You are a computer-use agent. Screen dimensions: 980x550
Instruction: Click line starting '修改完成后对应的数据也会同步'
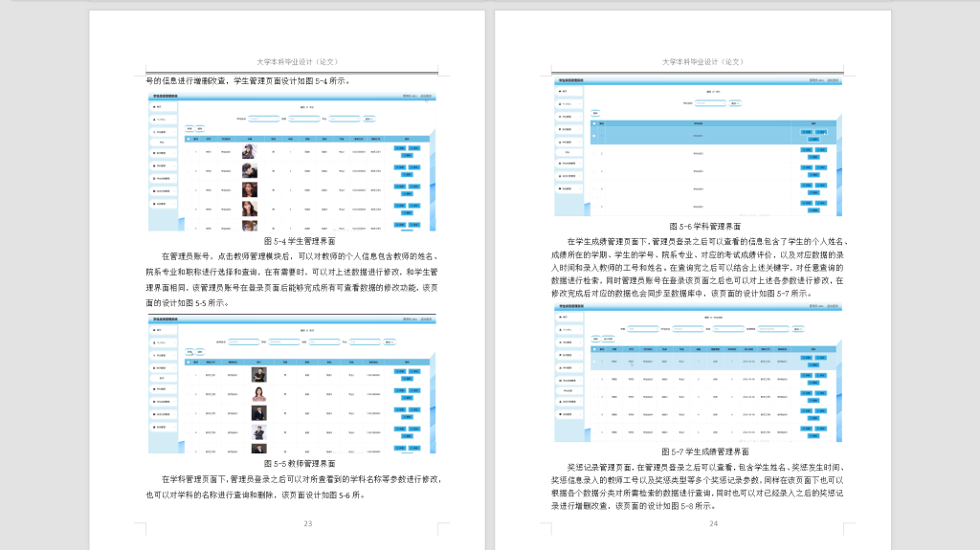click(682, 293)
